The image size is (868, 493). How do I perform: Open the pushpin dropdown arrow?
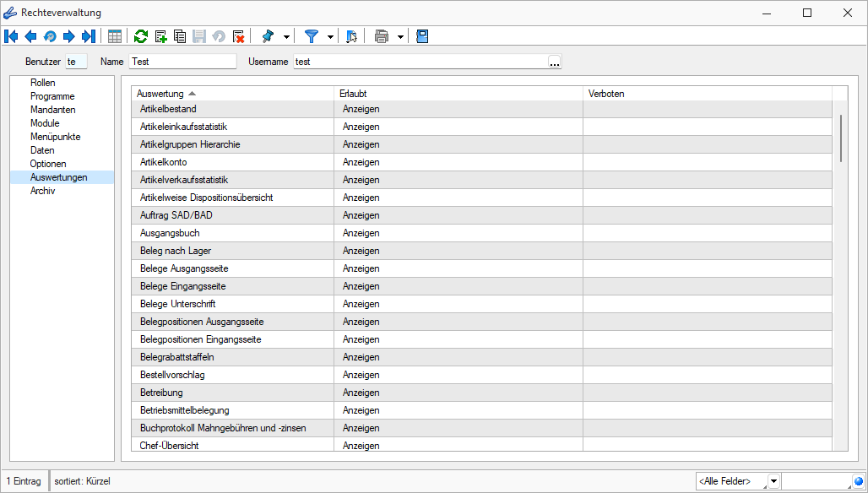click(x=286, y=37)
